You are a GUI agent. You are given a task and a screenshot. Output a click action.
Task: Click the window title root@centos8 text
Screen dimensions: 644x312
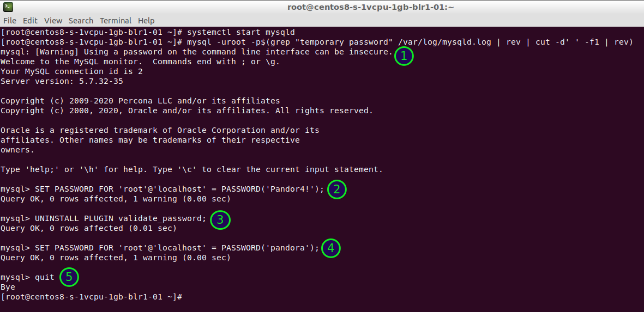371,7
